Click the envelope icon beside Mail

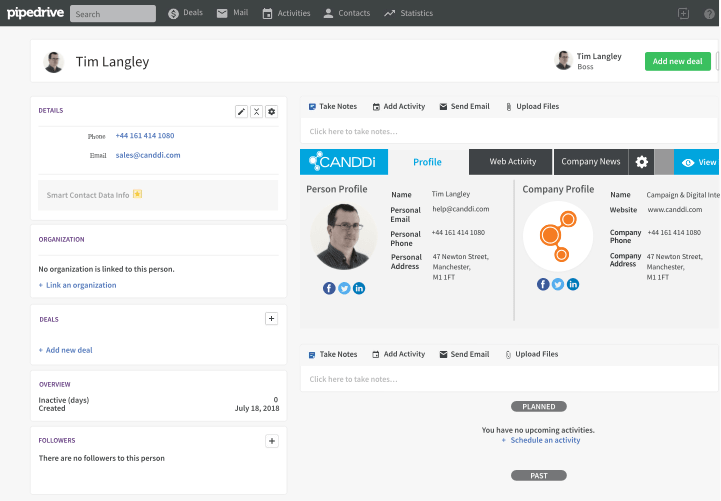[222, 13]
